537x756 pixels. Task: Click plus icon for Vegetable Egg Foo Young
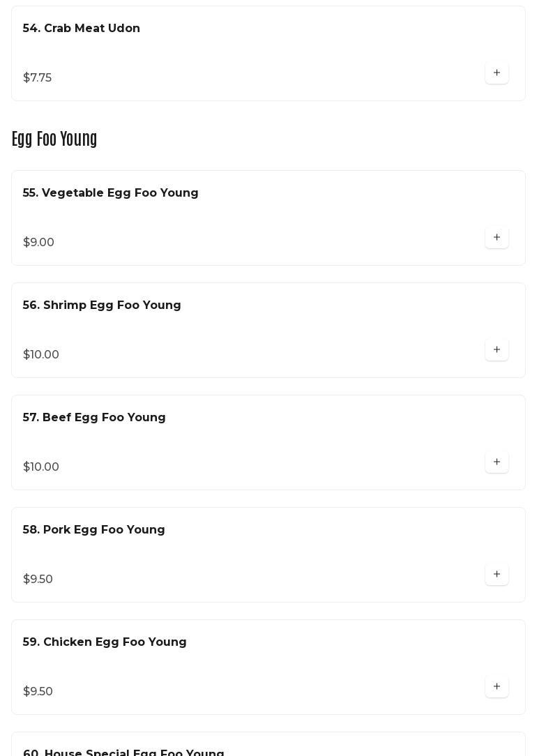(x=497, y=237)
